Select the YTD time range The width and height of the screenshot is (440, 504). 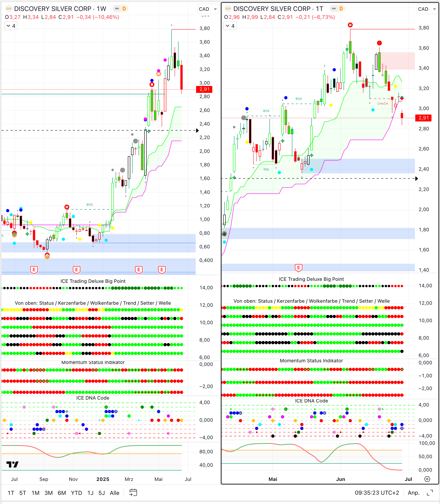[76, 493]
